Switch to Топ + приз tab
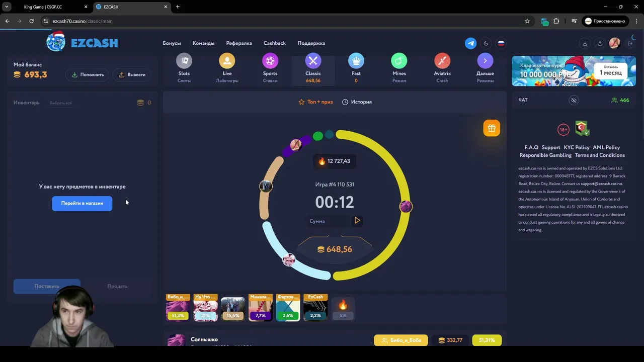The image size is (644, 362). tap(315, 102)
